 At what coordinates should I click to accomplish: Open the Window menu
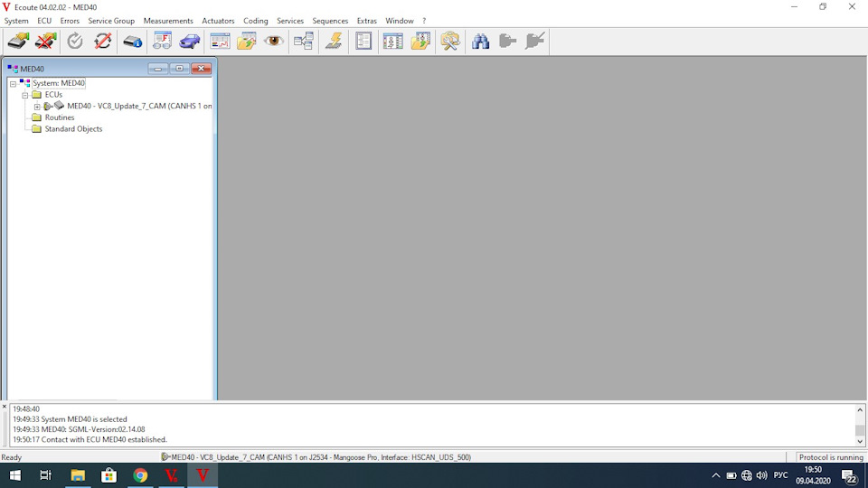tap(400, 21)
